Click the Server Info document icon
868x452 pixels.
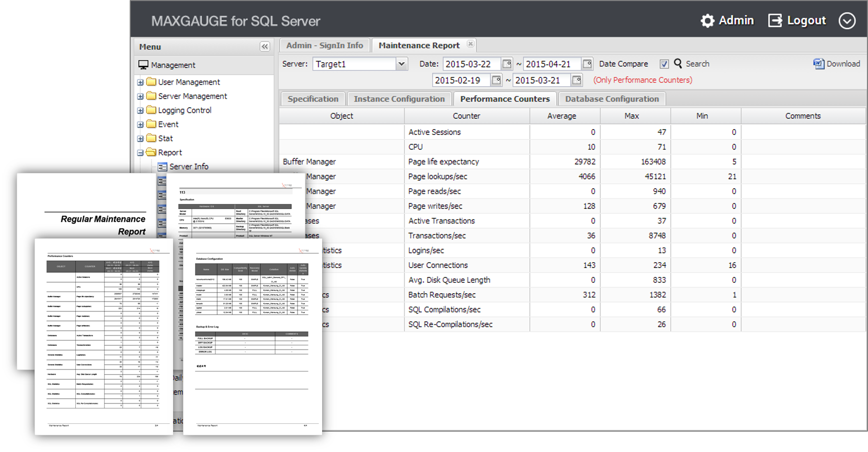(x=163, y=167)
